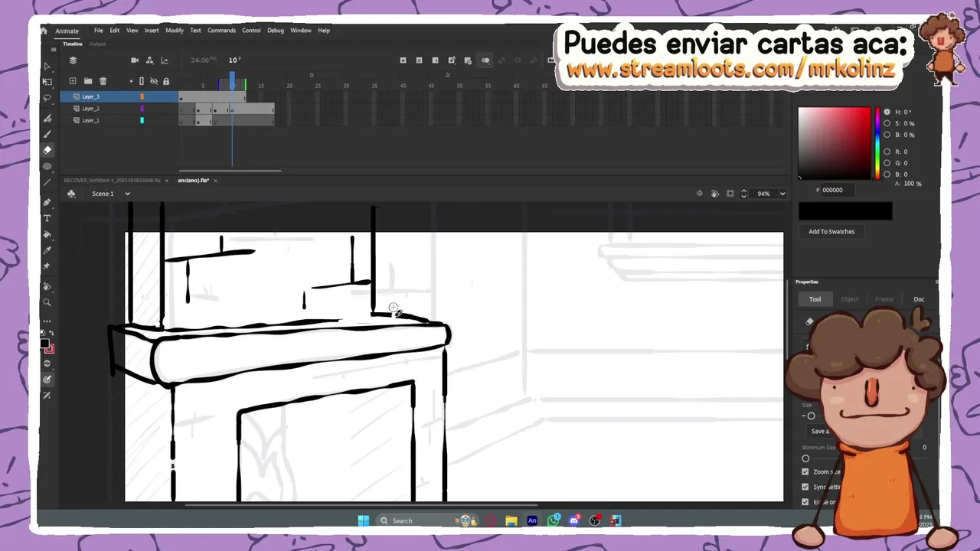Select the Text tool
This screenshot has width=980, height=551.
pos(47,219)
